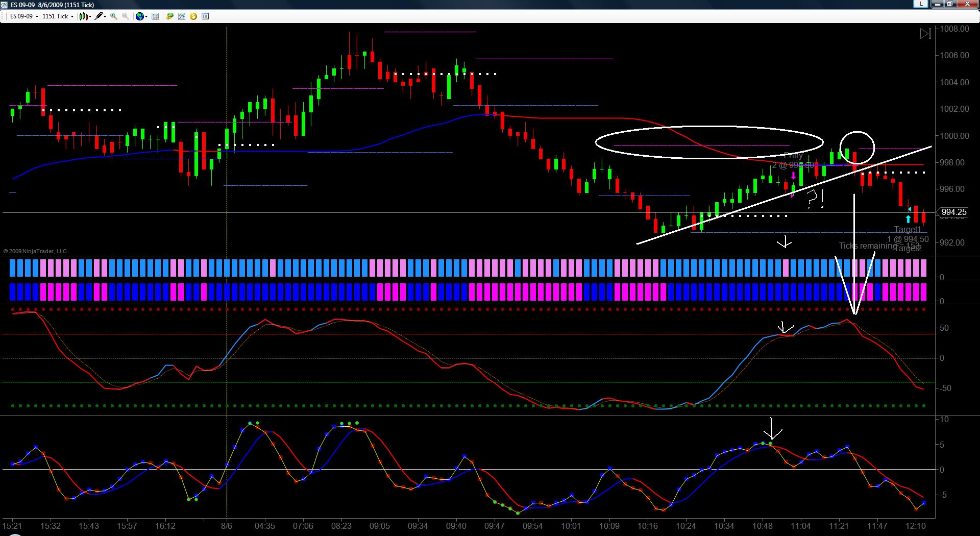Click the zoom in magnifier icon
This screenshot has height=536, width=980.
[x=114, y=16]
